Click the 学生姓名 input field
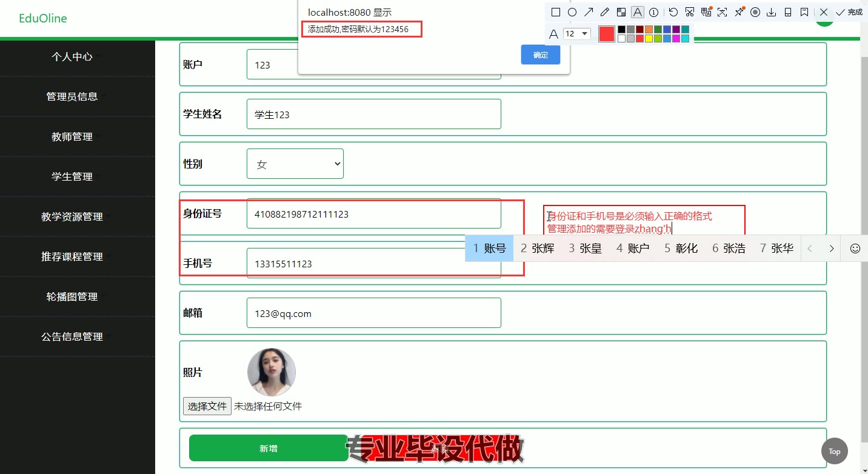The width and height of the screenshot is (868, 474). pos(374,114)
